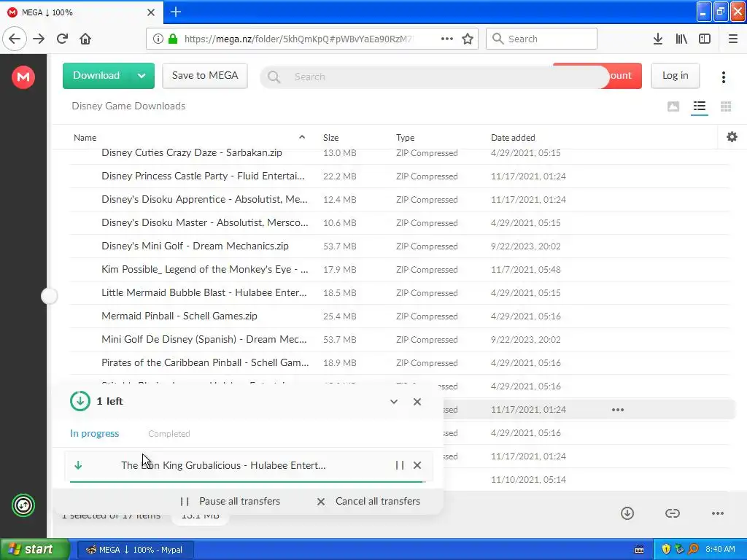Open row options three dots for selected file
The image size is (747, 560).
pyautogui.click(x=618, y=410)
